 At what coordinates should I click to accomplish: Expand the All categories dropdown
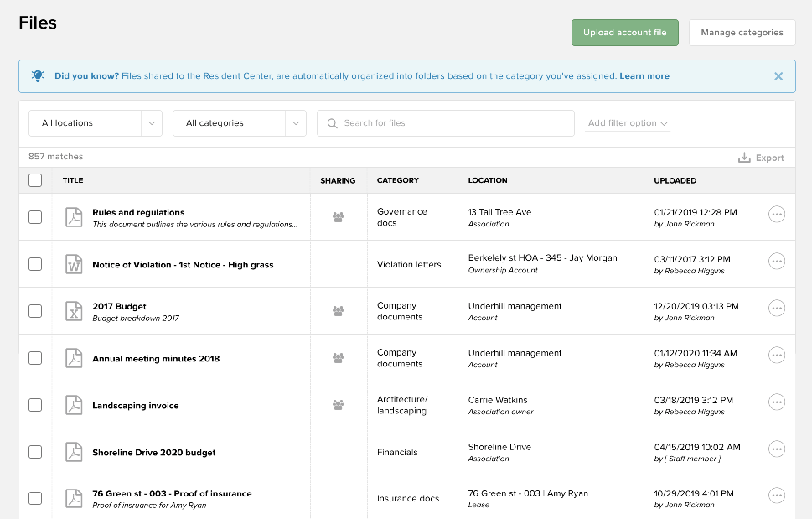pos(240,122)
